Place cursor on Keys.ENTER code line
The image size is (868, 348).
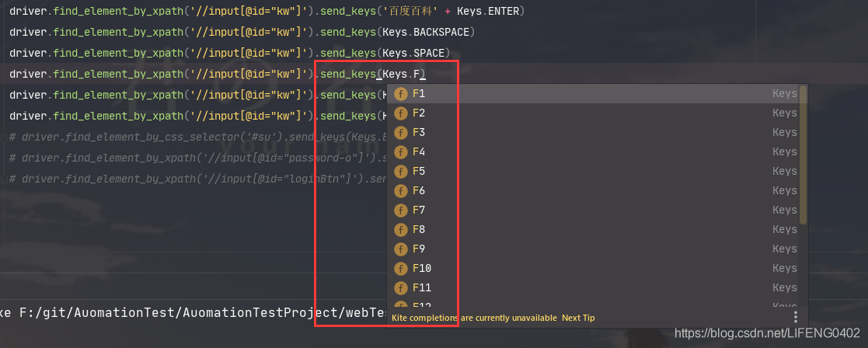267,11
